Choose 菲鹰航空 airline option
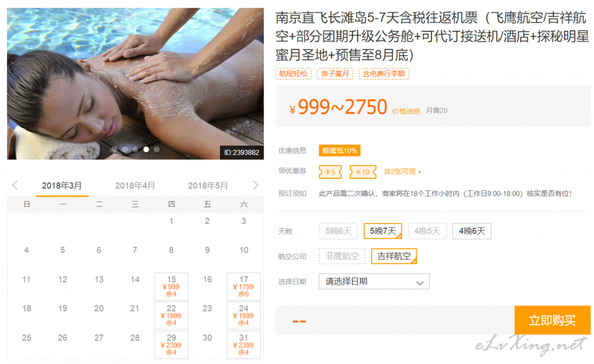Image resolution: width=594 pixels, height=364 pixels. coord(342,256)
